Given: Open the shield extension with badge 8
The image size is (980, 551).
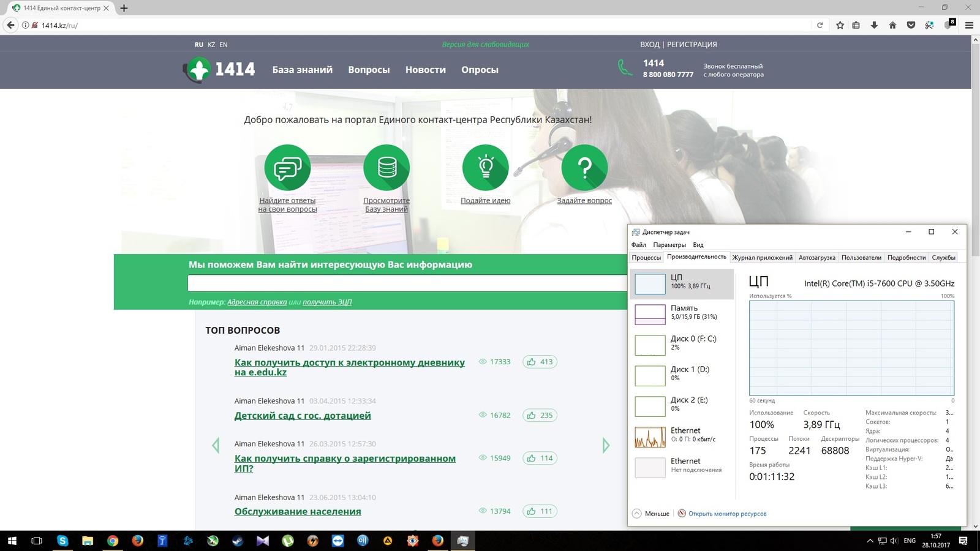Looking at the screenshot, I should tap(949, 24).
